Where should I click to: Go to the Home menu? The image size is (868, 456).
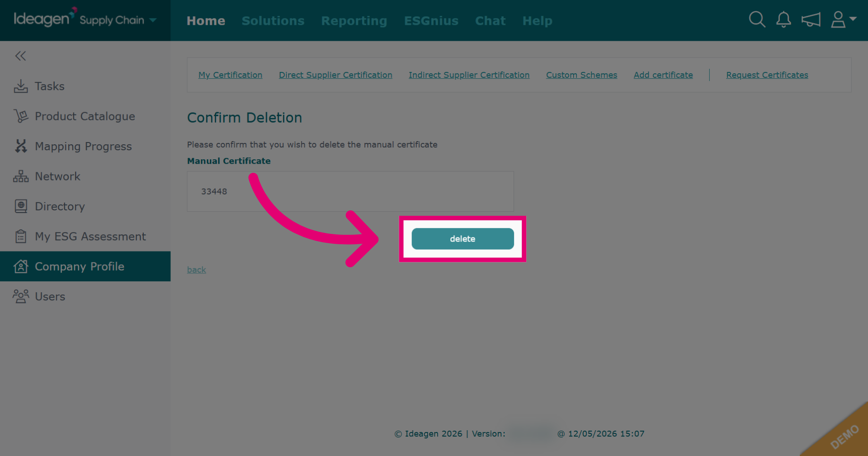pyautogui.click(x=206, y=21)
